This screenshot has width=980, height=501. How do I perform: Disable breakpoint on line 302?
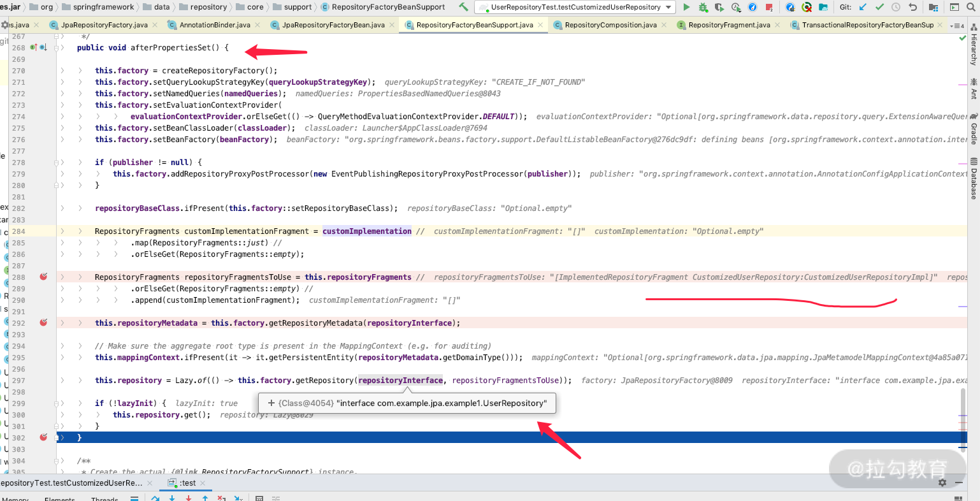click(x=43, y=438)
